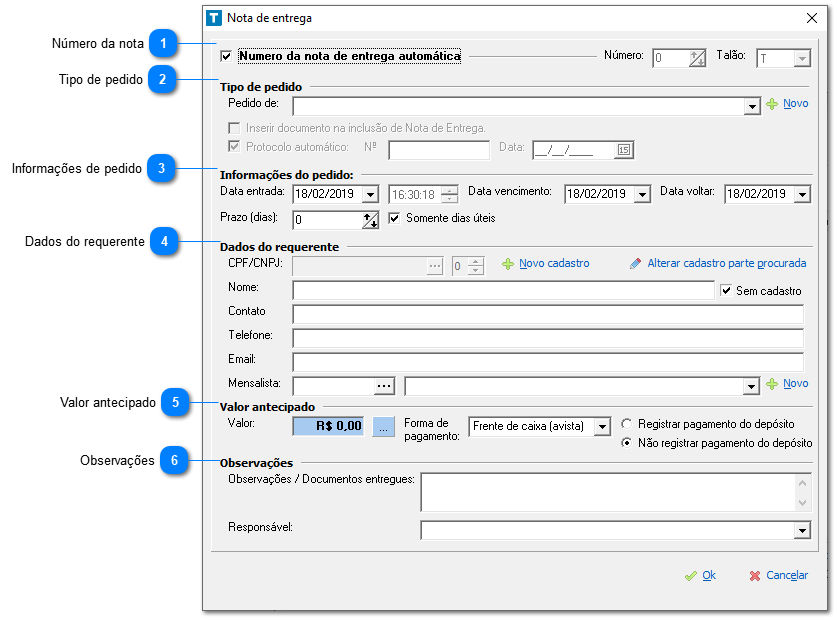Click the spinner icon in the Número field
Image resolution: width=837 pixels, height=620 pixels.
click(697, 58)
